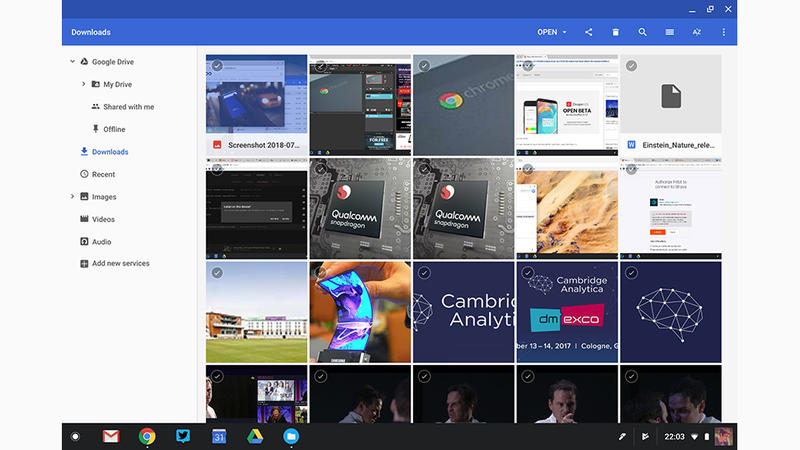Expand My Drive folder
The width and height of the screenshot is (800, 450).
(84, 84)
